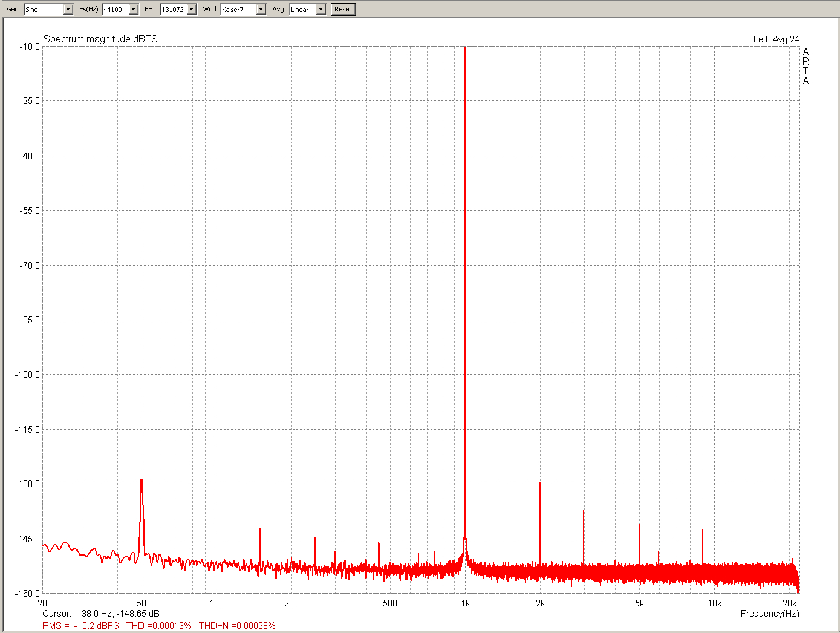840x633 pixels.
Task: Click the 131072 FFT size value
Action: tap(174, 10)
